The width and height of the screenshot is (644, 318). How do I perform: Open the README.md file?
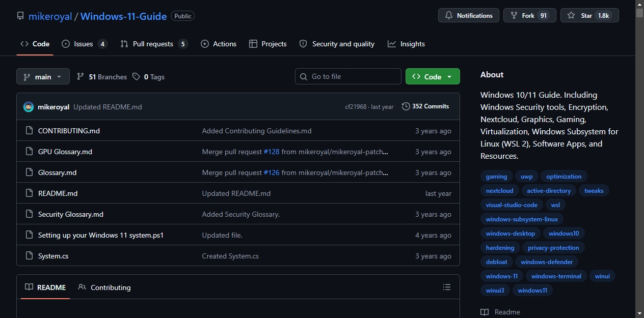coord(58,193)
